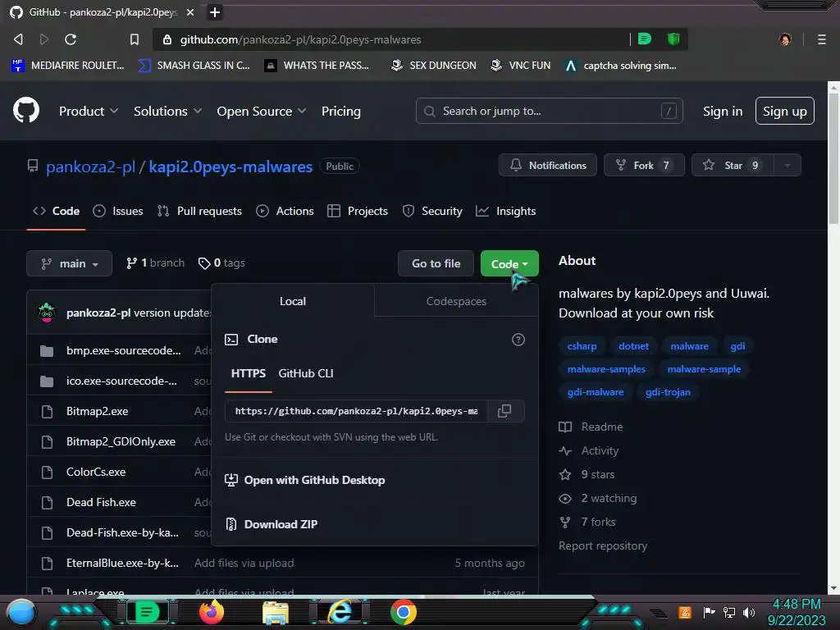Open the ColorCs.exe file
Viewport: 840px width, 630px height.
pyautogui.click(x=96, y=472)
